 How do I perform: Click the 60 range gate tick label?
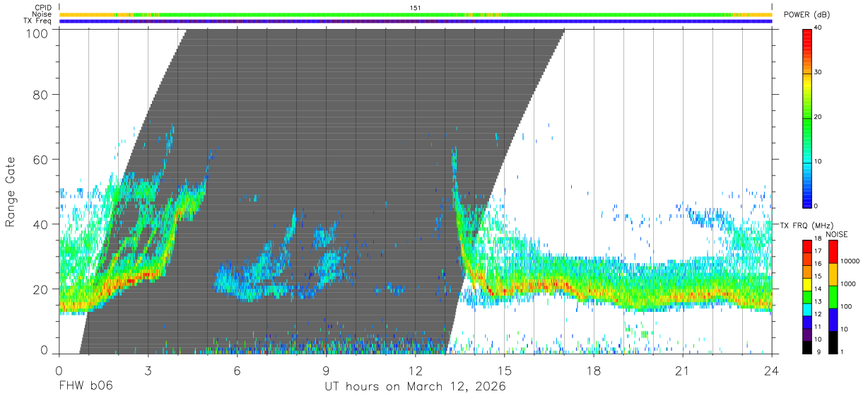42,159
